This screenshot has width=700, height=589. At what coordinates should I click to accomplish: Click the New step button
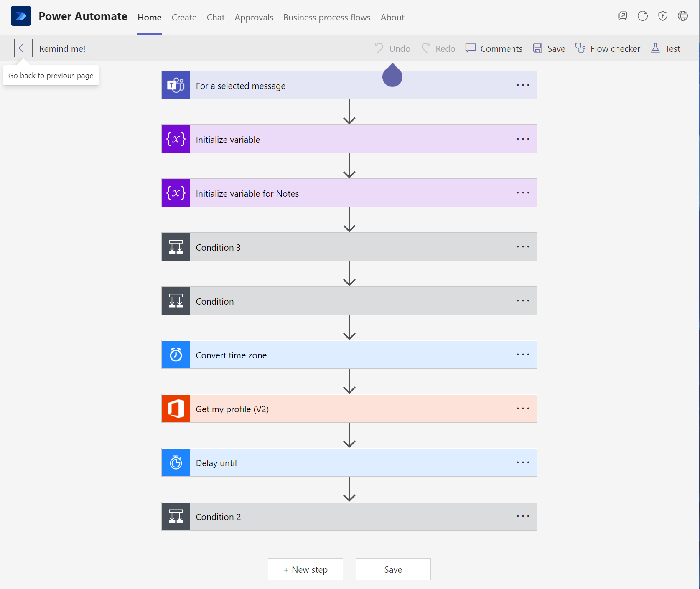point(305,569)
